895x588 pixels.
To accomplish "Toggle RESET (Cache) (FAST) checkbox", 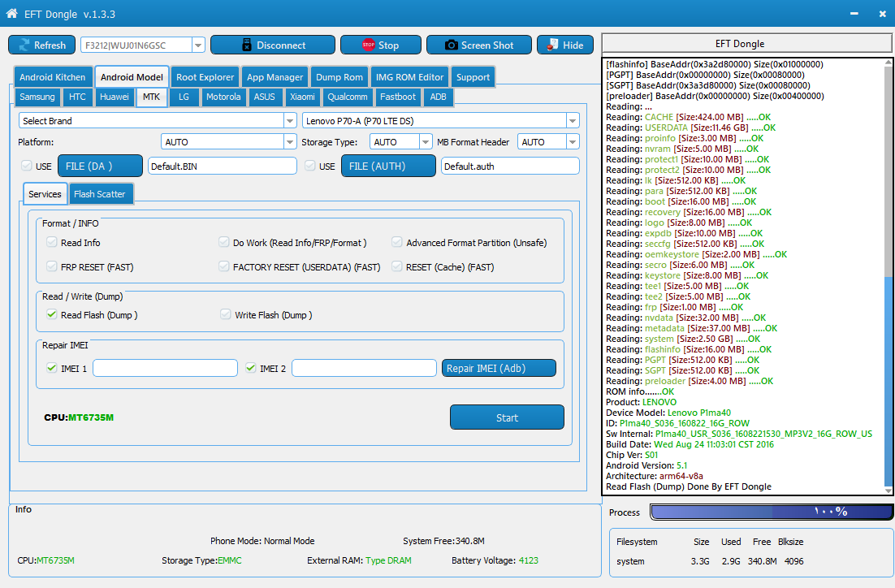I will click(x=396, y=266).
